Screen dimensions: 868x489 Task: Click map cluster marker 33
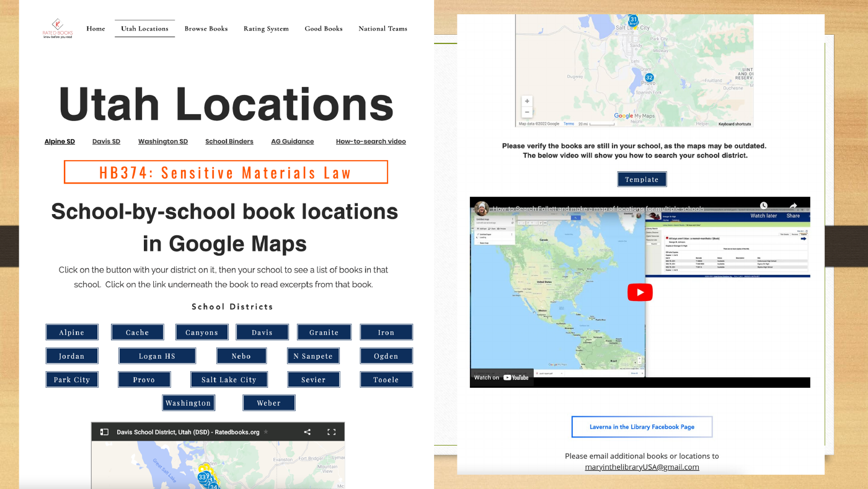tap(203, 477)
